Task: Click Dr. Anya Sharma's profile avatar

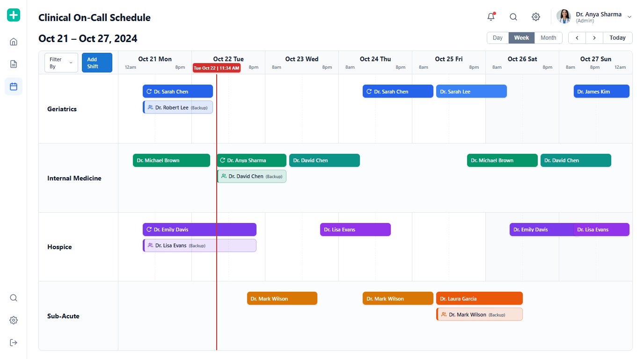Action: (x=563, y=16)
